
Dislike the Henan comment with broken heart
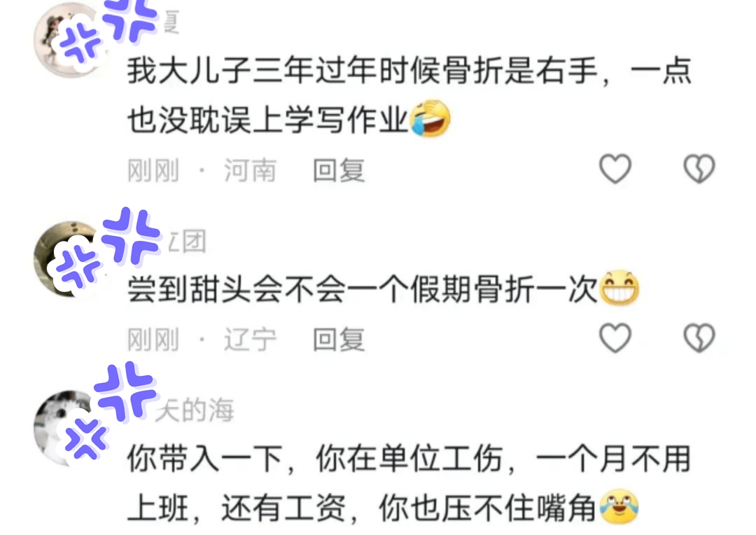pyautogui.click(x=699, y=169)
